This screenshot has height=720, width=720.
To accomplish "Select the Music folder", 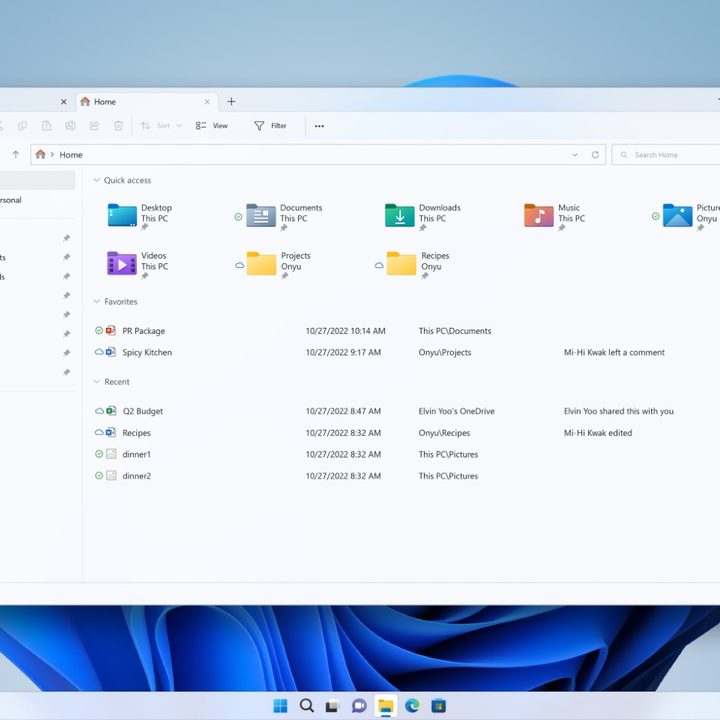I will point(554,215).
